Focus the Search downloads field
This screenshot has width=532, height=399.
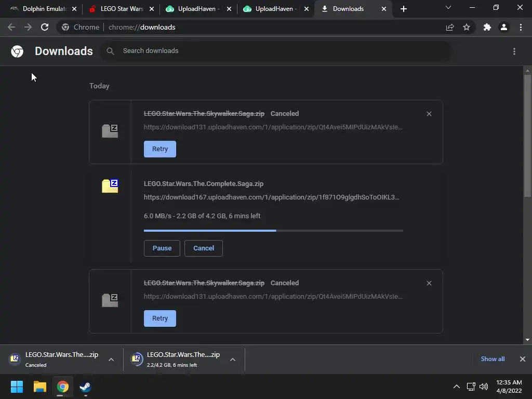[275, 51]
